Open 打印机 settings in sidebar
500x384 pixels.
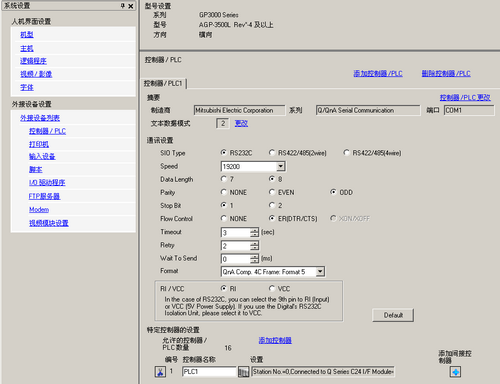[x=39, y=144]
